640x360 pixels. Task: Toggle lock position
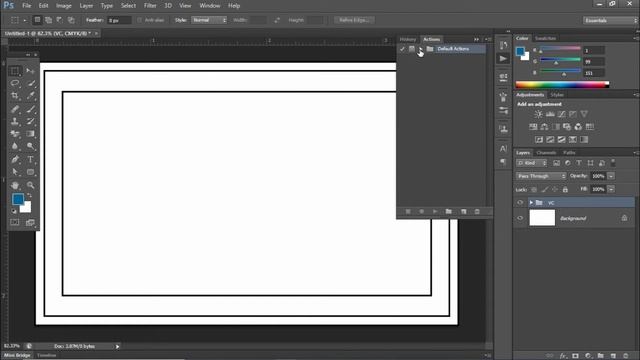pos(555,189)
